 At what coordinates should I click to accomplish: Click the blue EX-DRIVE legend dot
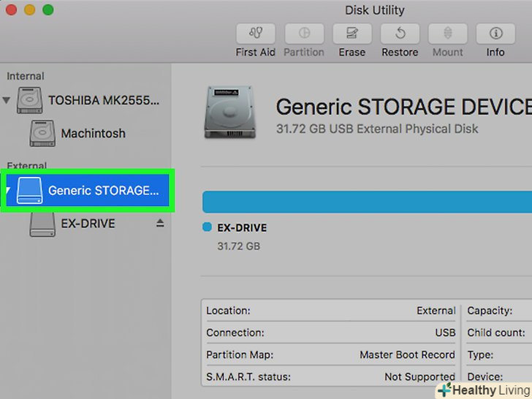point(207,227)
